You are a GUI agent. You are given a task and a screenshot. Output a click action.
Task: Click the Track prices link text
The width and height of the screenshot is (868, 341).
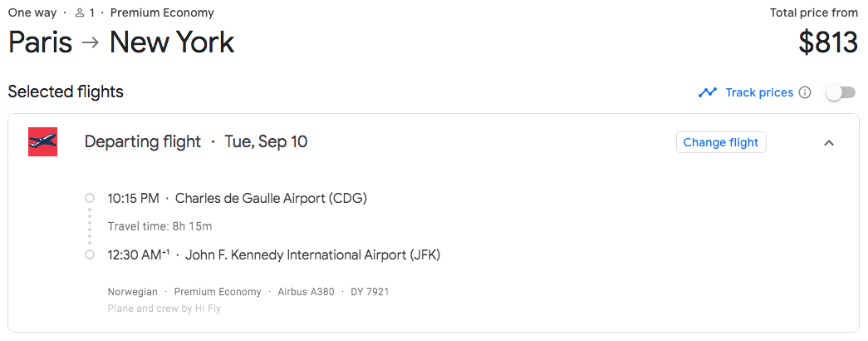[x=759, y=92]
